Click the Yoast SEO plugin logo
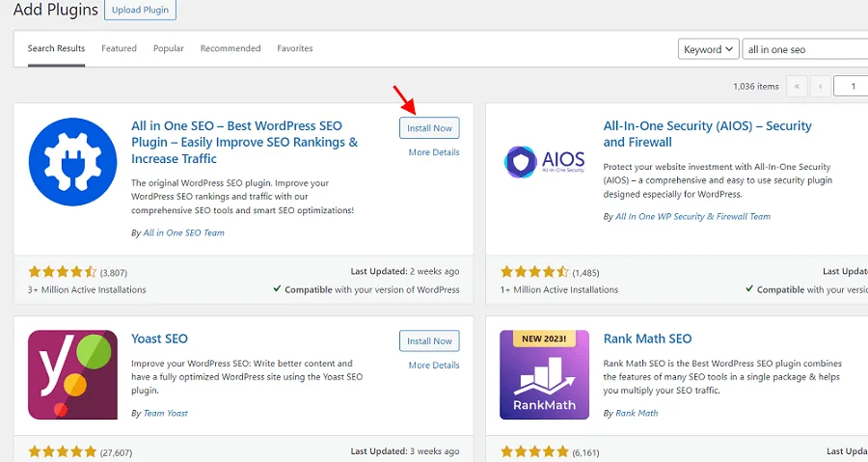Screen dimensions: 868x462 tap(72, 374)
